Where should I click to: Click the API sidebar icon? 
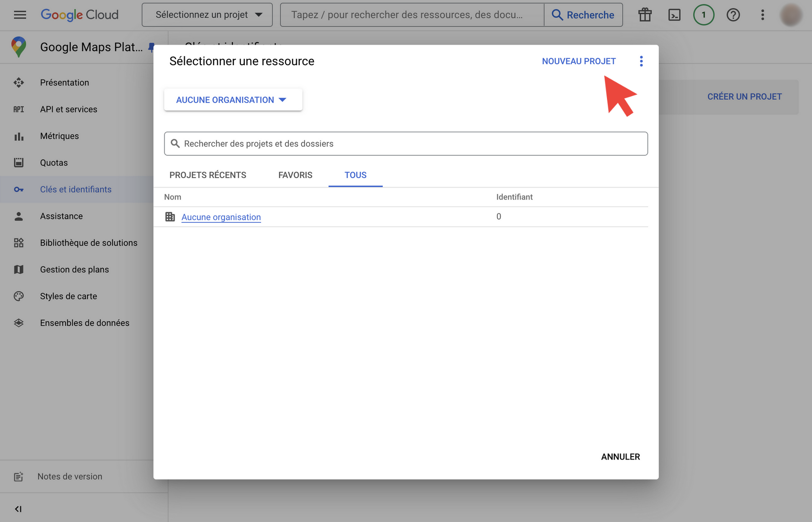coord(19,109)
